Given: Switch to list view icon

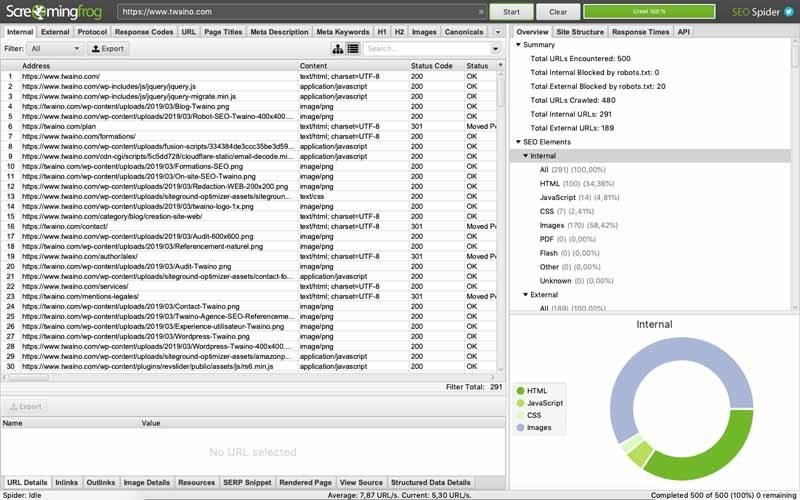Looking at the screenshot, I should 353,48.
